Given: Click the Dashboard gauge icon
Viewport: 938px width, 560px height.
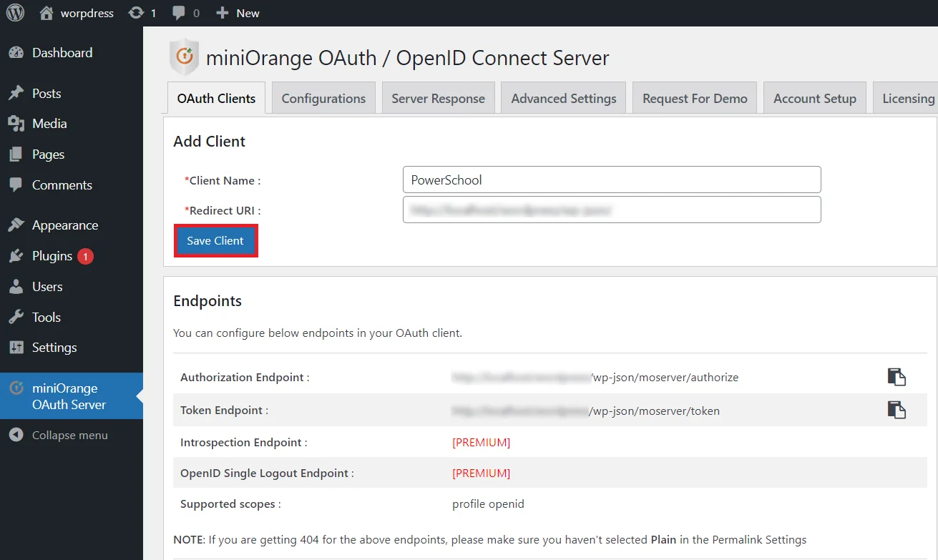Looking at the screenshot, I should pos(16,53).
